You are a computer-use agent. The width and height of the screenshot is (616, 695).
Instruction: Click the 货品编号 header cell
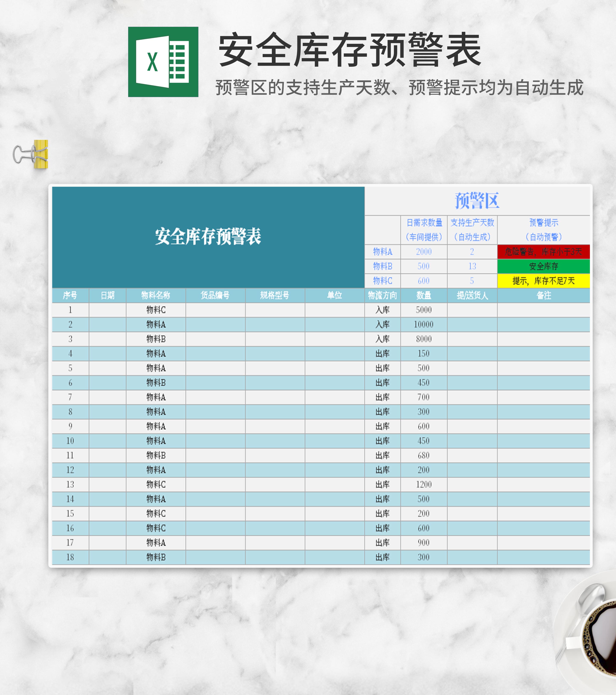point(215,295)
